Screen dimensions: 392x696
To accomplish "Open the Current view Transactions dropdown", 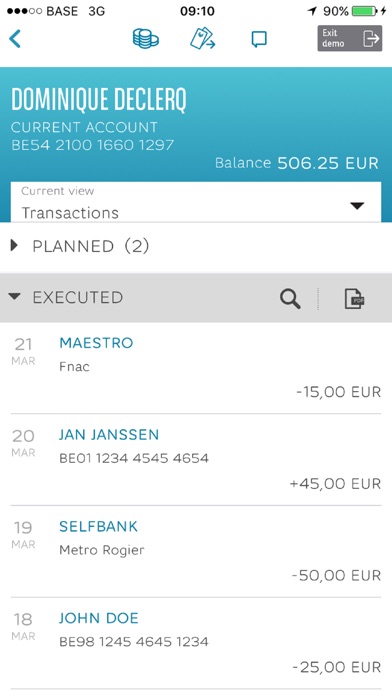I will pos(196,202).
